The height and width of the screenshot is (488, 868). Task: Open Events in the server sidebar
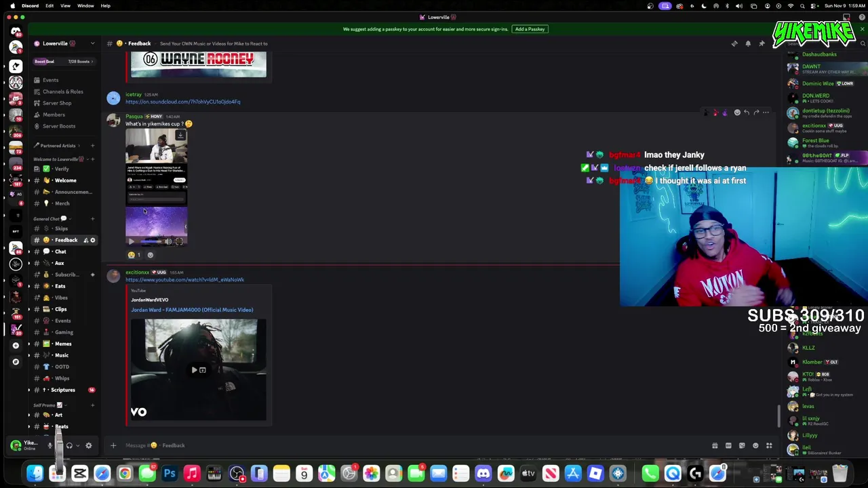point(50,80)
